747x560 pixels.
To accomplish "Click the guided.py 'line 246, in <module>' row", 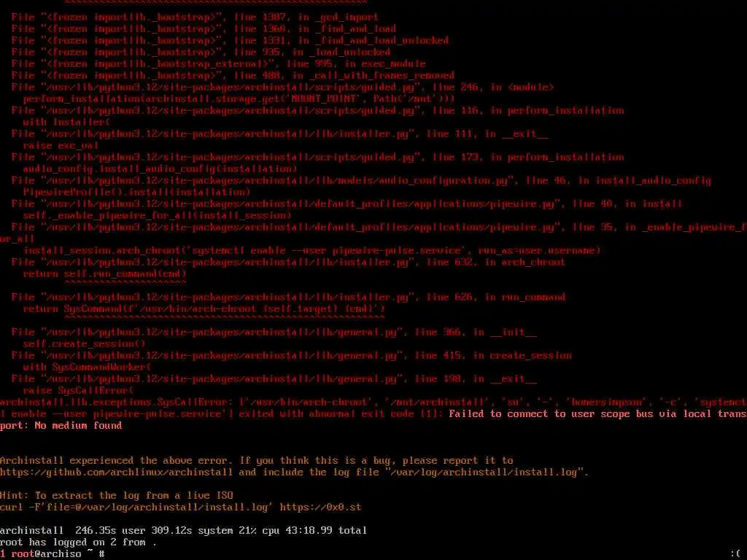I will 283,87.
